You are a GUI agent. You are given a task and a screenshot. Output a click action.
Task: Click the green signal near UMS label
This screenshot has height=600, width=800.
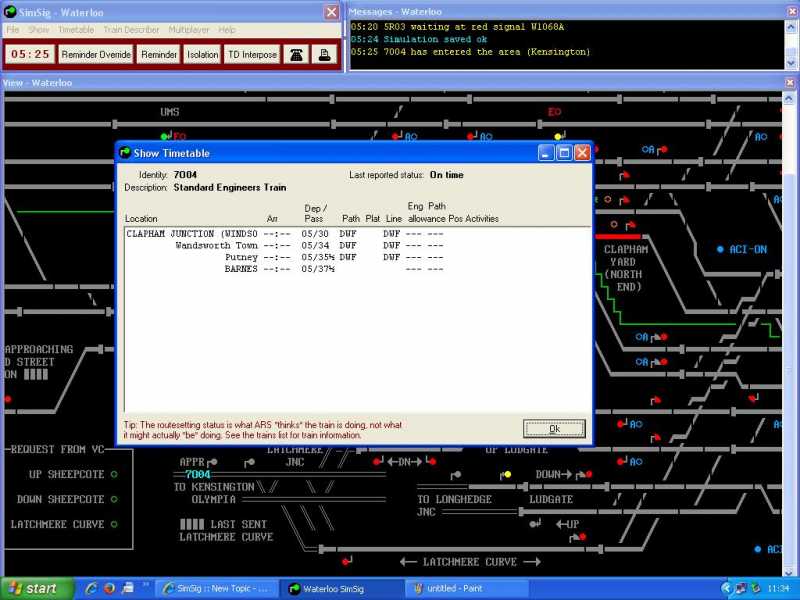164,137
